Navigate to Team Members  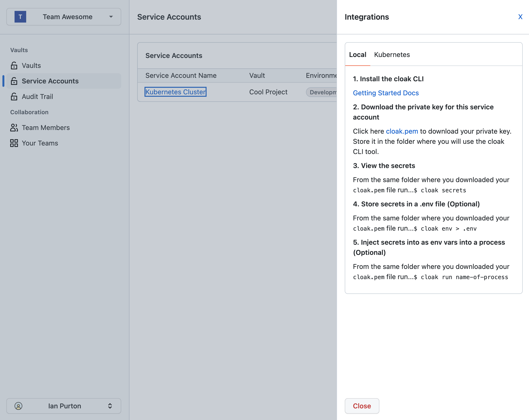pyautogui.click(x=46, y=128)
